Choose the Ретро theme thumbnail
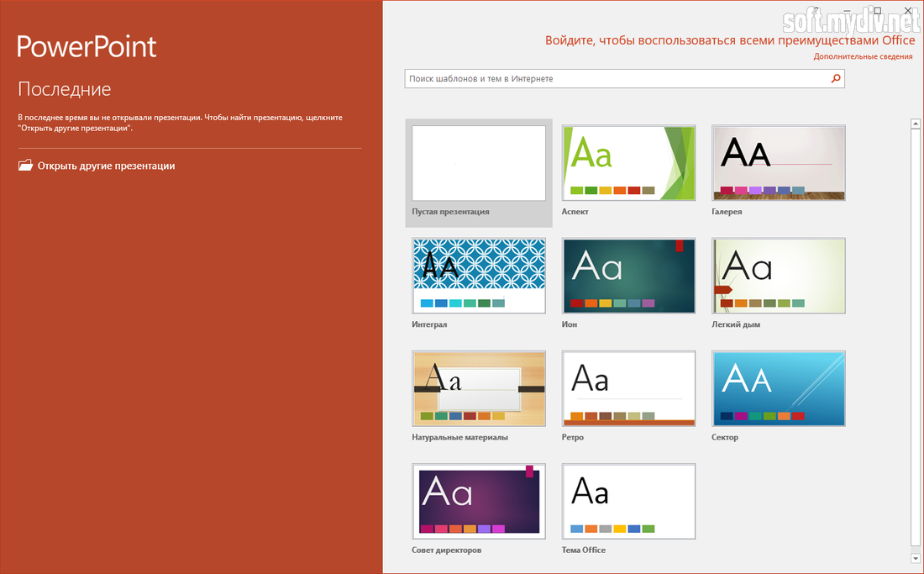Screen dimensions: 924x574 [628, 389]
